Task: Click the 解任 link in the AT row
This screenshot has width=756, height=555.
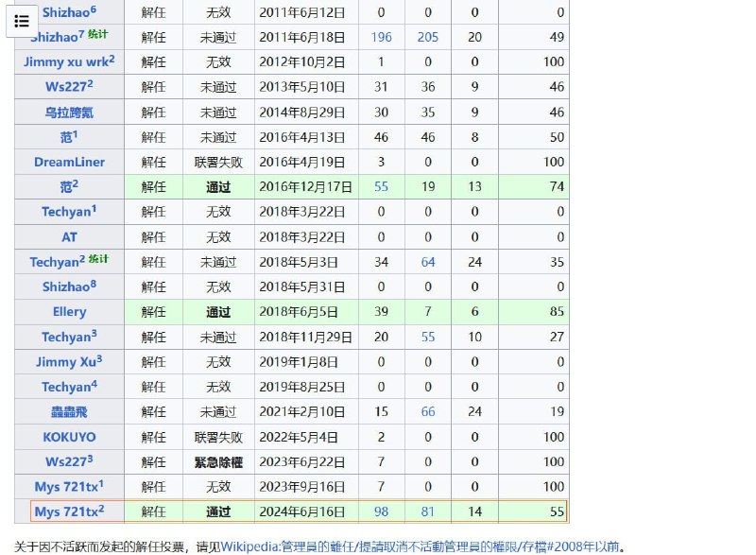Action: pyautogui.click(x=153, y=236)
